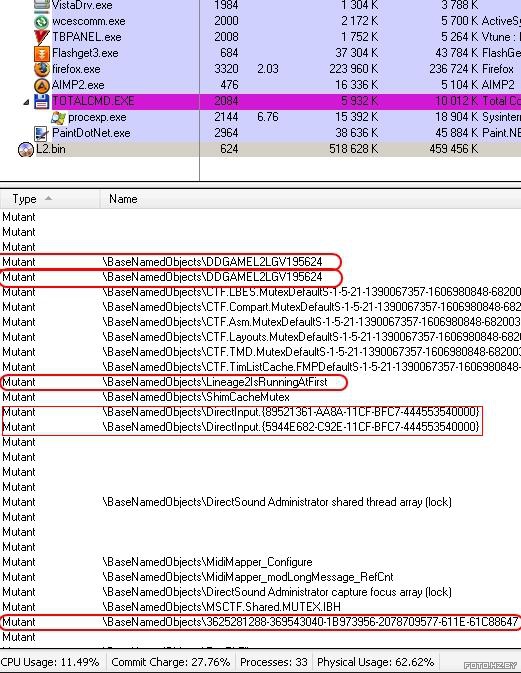521x673 pixels.
Task: Click 518 628 K private bytes value
Action: 354,149
